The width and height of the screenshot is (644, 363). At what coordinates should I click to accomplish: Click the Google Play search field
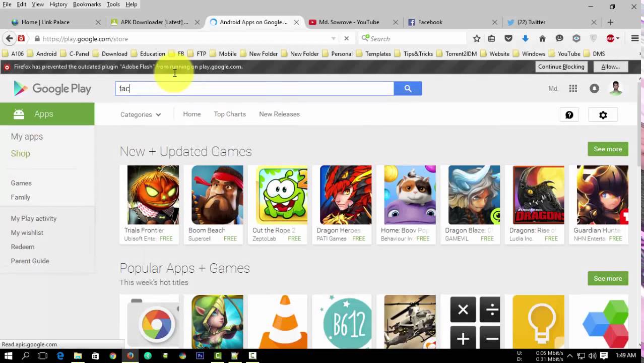click(x=254, y=88)
